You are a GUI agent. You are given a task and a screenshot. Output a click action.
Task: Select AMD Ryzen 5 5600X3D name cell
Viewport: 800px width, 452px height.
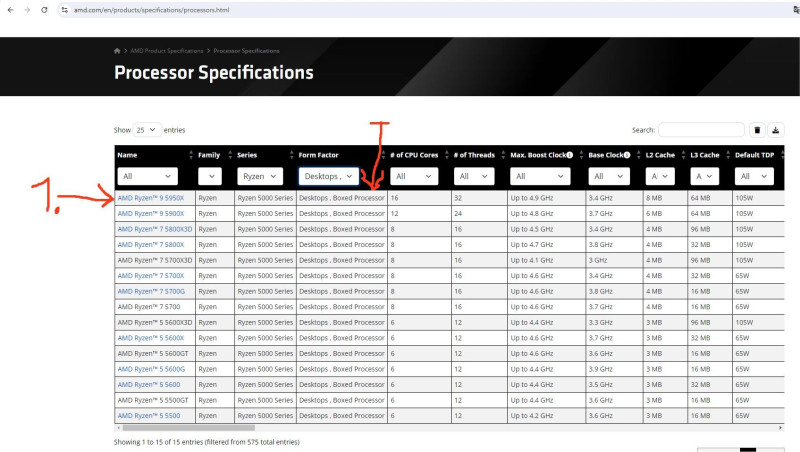155,322
